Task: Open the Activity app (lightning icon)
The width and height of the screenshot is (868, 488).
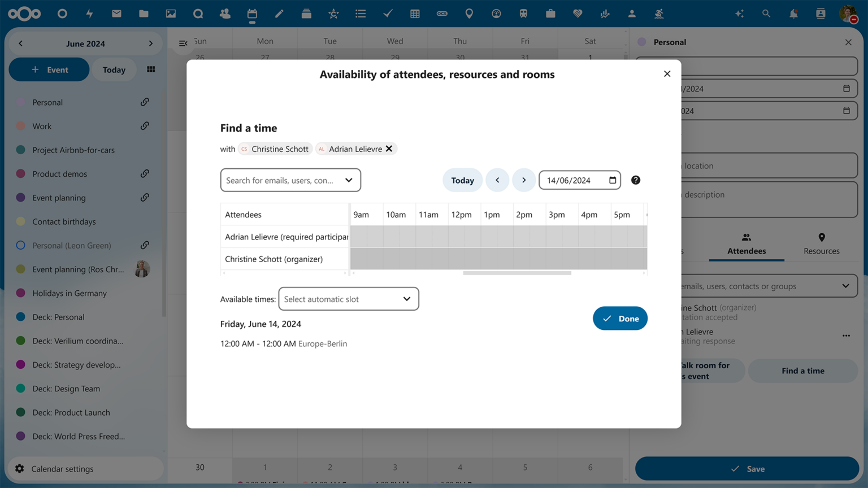Action: tap(89, 13)
